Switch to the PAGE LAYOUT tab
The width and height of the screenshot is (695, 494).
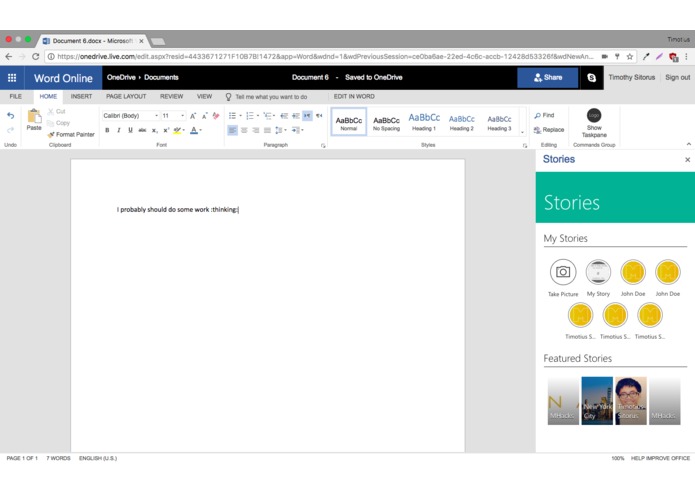click(x=126, y=97)
